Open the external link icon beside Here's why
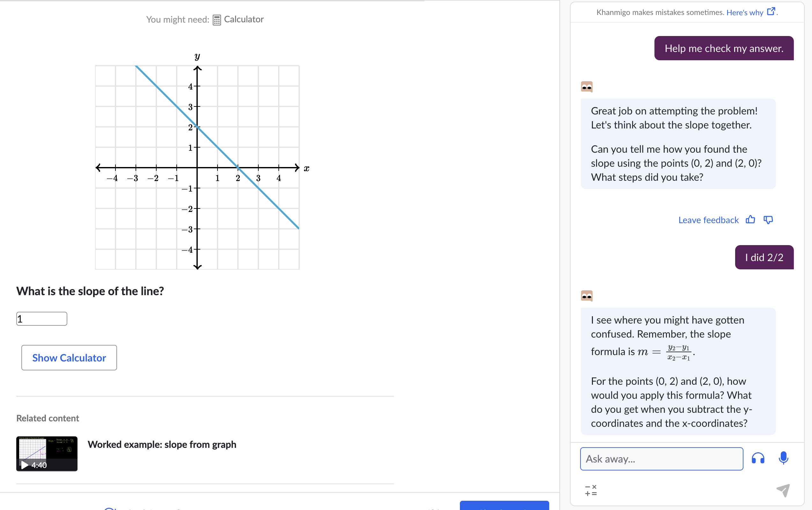 [771, 12]
